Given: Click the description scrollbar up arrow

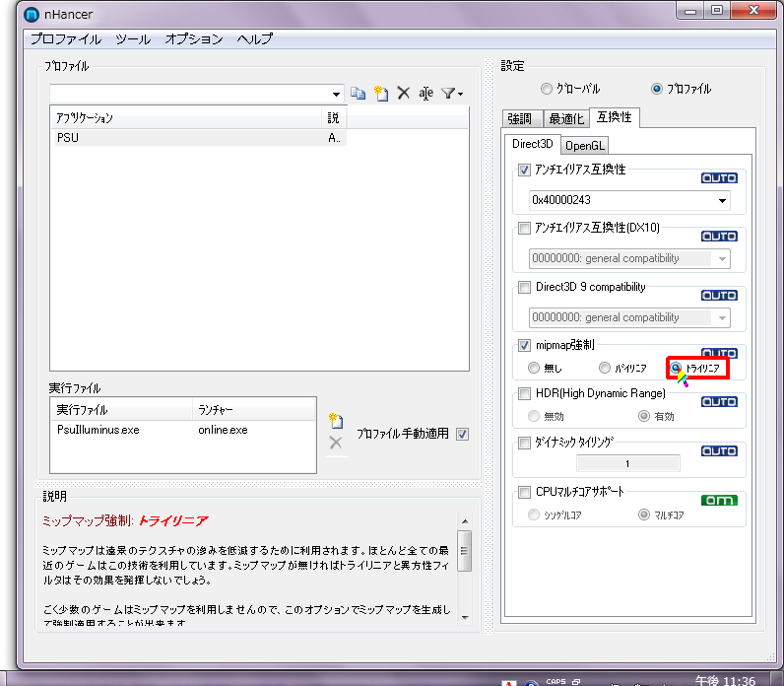Looking at the screenshot, I should [x=465, y=521].
